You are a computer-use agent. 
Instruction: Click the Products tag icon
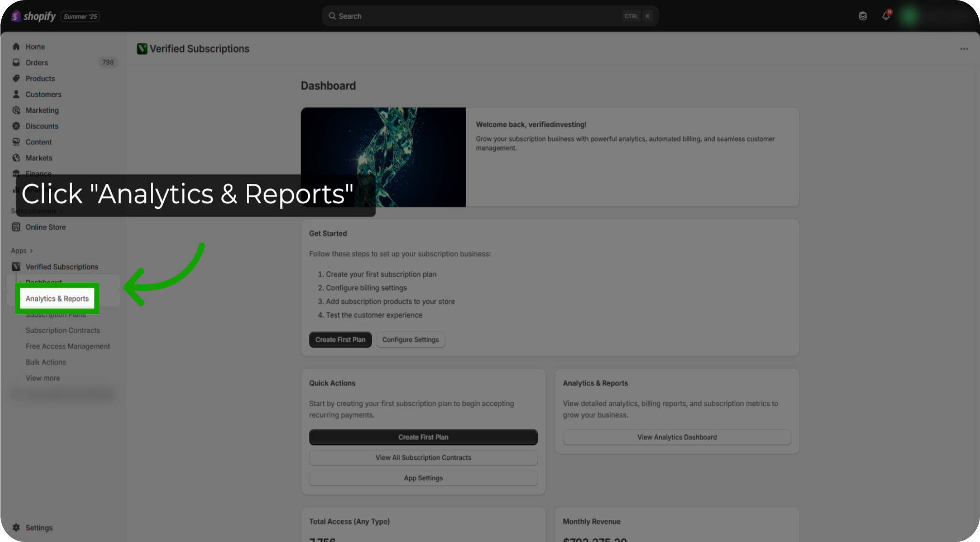point(16,78)
